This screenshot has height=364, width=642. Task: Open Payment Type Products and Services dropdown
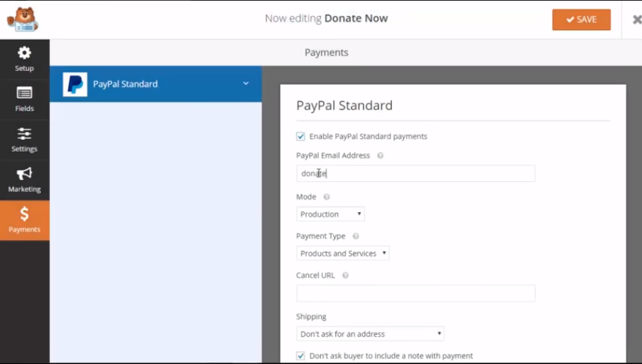(342, 254)
